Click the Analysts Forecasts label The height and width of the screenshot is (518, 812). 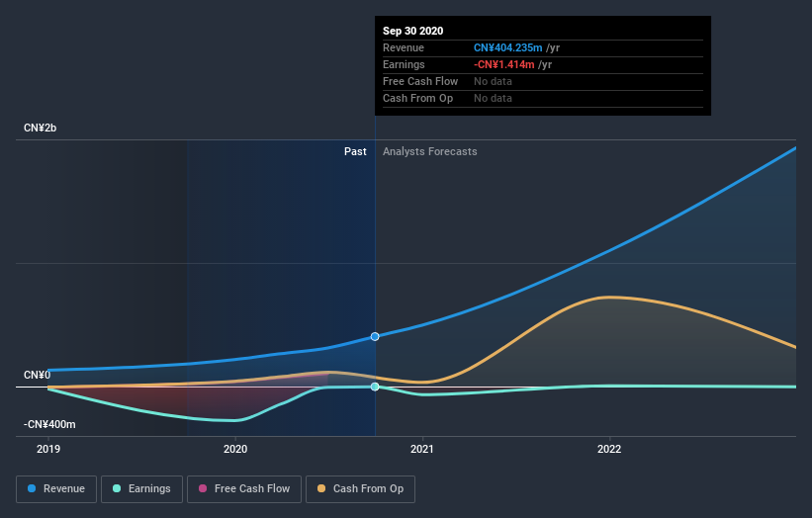(x=430, y=151)
